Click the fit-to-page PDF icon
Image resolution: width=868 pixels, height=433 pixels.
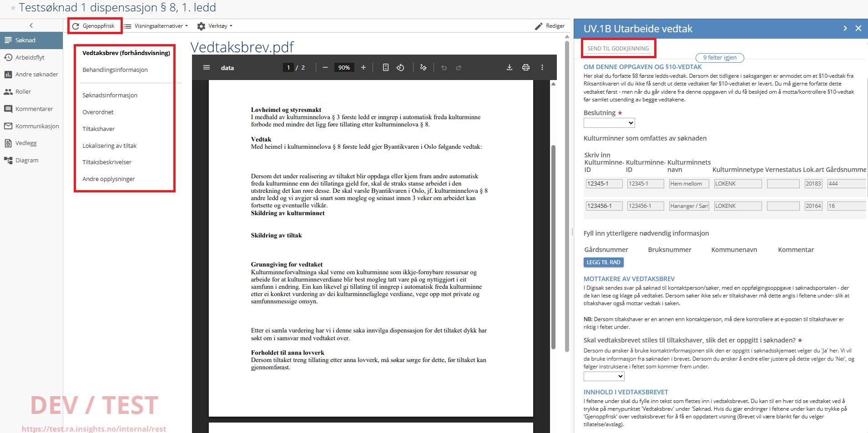click(385, 67)
